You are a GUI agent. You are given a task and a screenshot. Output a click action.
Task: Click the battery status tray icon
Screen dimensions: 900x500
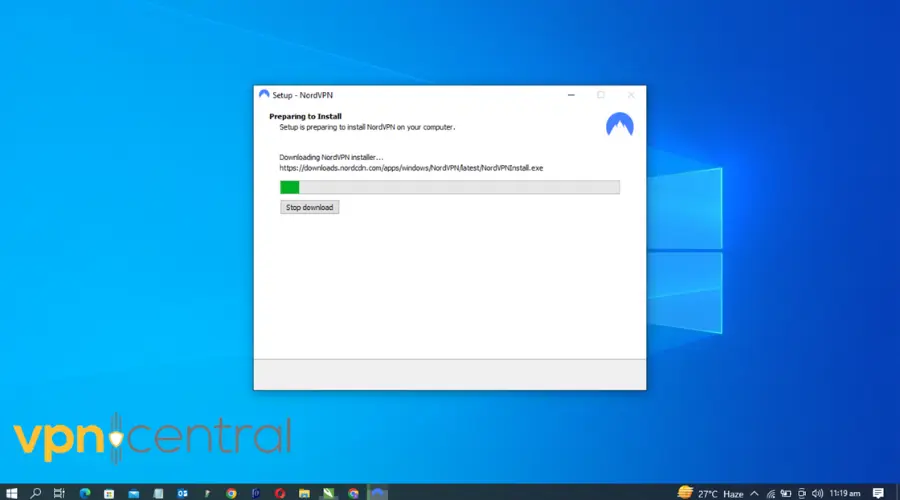pos(786,493)
